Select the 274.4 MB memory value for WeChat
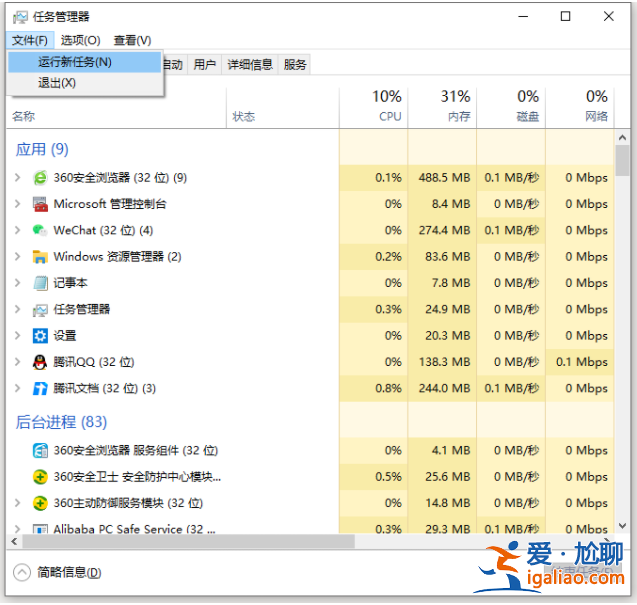 (444, 230)
